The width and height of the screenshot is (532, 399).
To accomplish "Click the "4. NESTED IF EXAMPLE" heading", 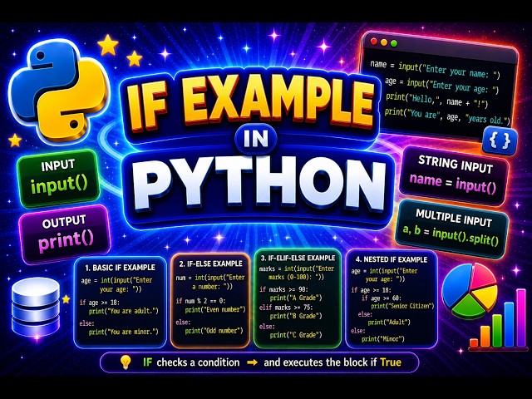I will 392,259.
